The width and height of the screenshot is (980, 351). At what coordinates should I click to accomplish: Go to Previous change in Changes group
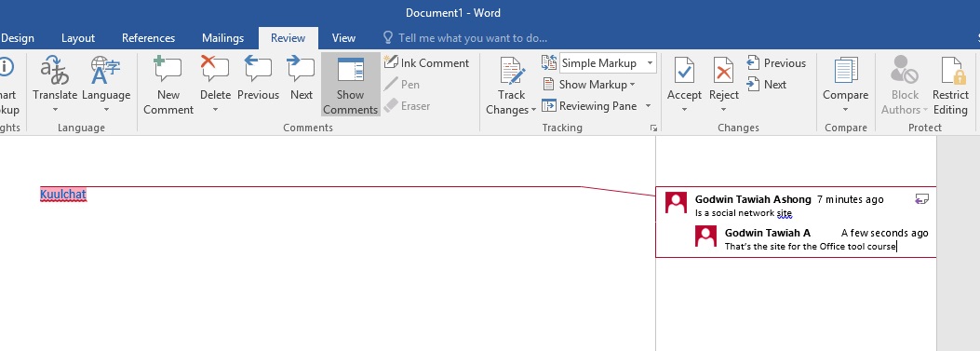[x=775, y=63]
